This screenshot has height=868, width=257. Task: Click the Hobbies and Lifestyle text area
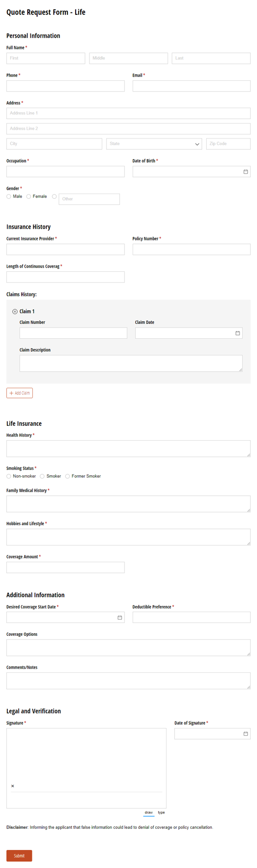pyautogui.click(x=128, y=537)
